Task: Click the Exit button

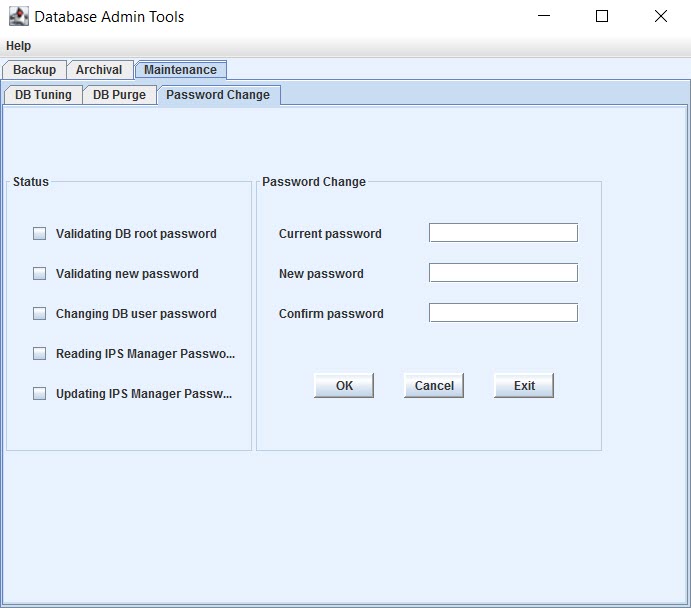Action: pos(524,386)
